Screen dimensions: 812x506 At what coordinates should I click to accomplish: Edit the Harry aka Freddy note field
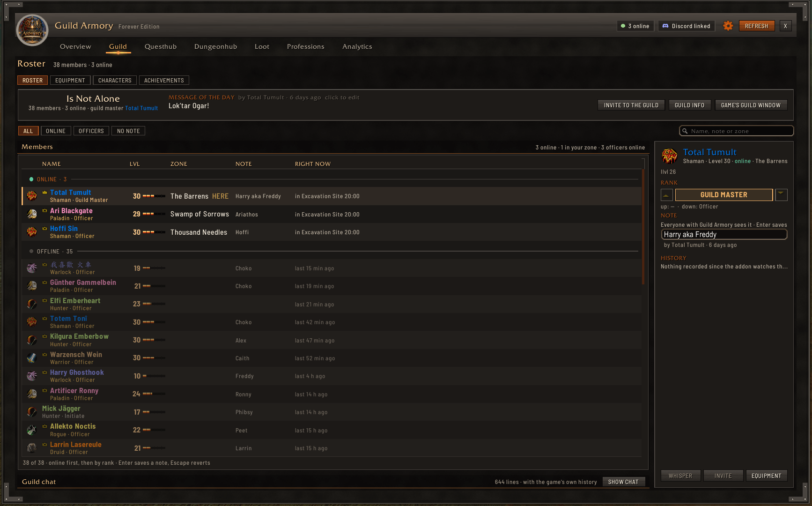point(724,235)
